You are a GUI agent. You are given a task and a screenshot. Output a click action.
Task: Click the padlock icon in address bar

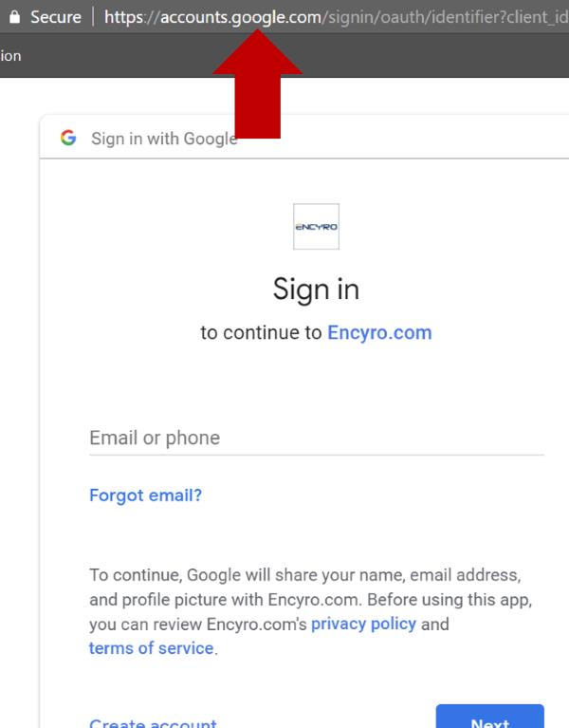(x=15, y=17)
